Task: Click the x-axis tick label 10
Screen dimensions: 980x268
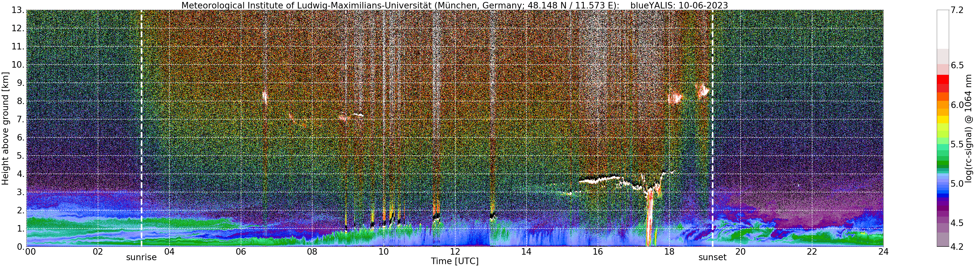Action: (x=384, y=252)
